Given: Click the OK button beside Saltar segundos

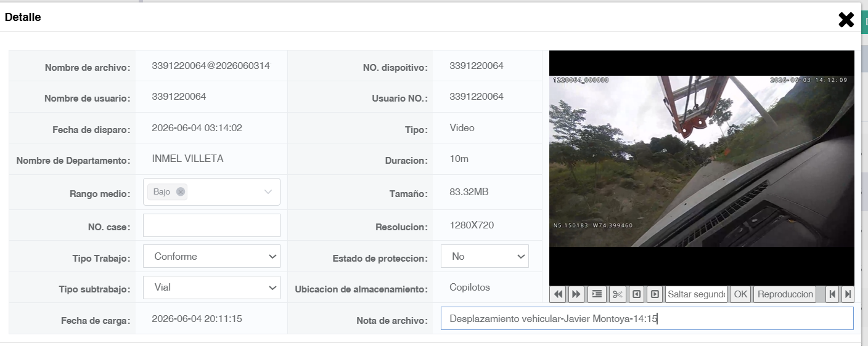Looking at the screenshot, I should 740,294.
